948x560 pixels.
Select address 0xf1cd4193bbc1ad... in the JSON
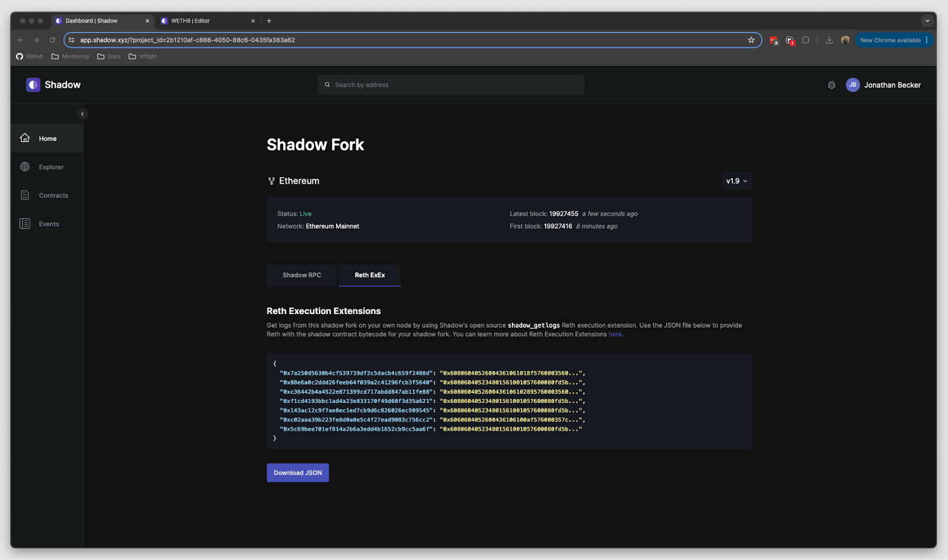pos(356,401)
